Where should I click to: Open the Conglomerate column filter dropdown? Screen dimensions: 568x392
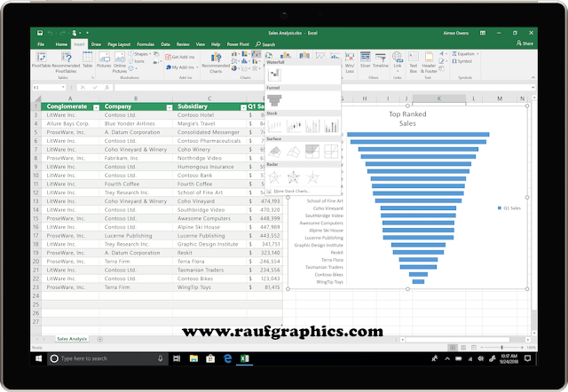[x=96, y=107]
